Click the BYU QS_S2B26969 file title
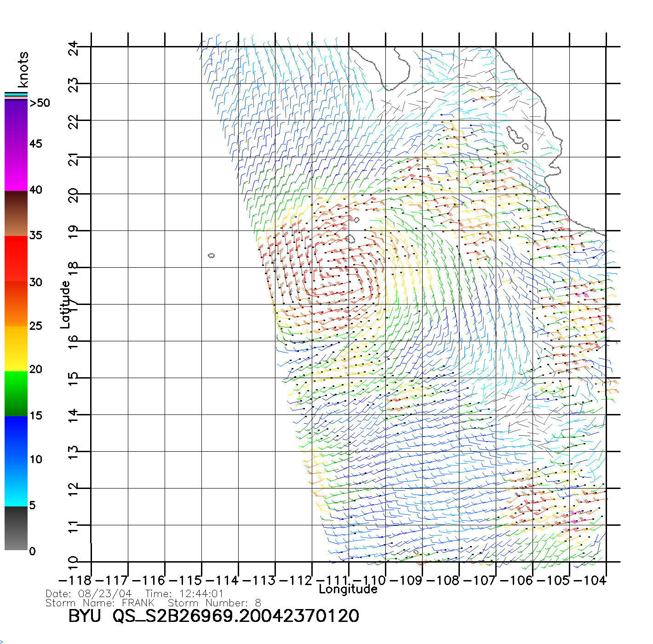The height and width of the screenshot is (644, 653). pyautogui.click(x=213, y=616)
